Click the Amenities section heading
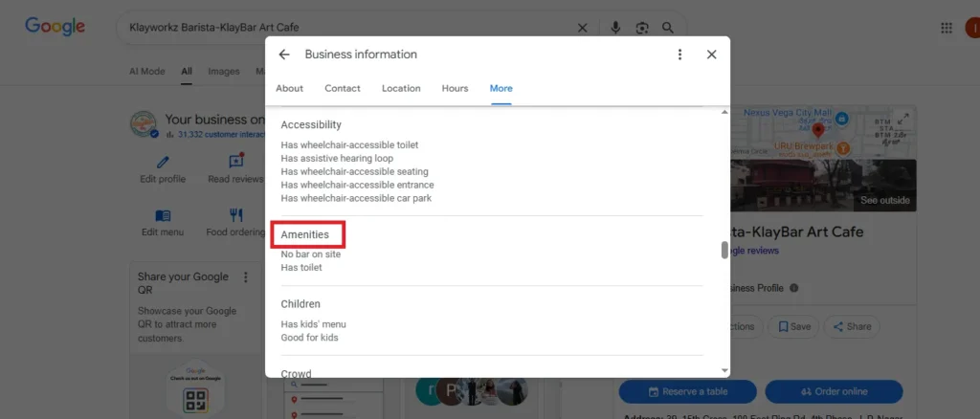The height and width of the screenshot is (419, 980). coord(304,234)
